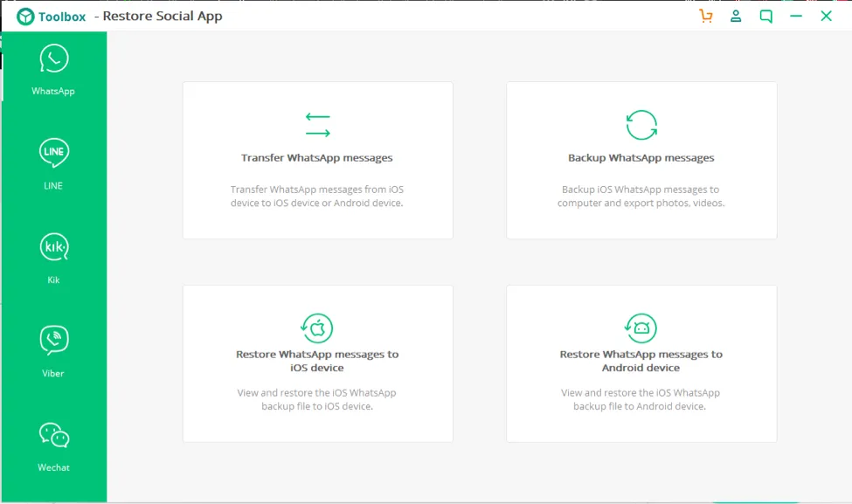852x504 pixels.
Task: Select Restore WhatsApp messages to Android device
Action: point(641,361)
